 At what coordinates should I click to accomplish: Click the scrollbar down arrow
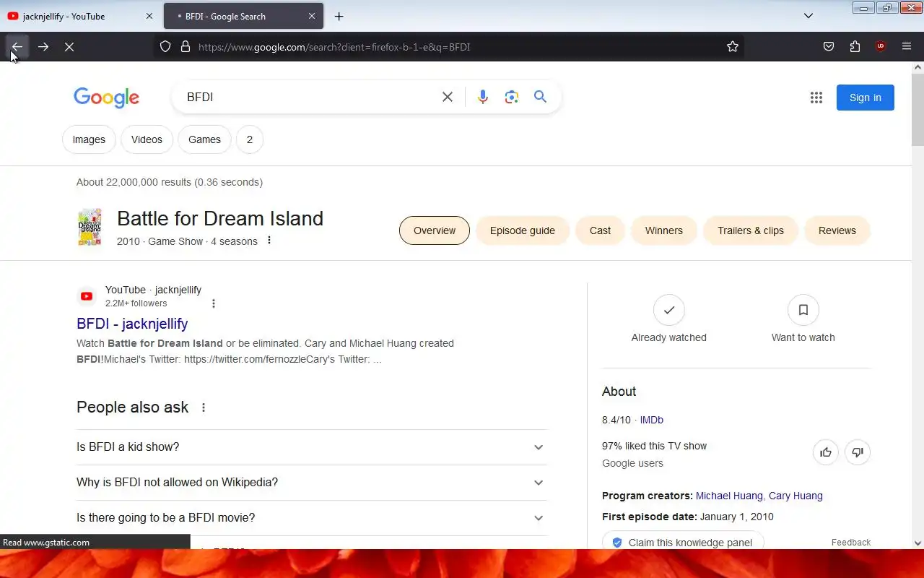[x=918, y=543]
